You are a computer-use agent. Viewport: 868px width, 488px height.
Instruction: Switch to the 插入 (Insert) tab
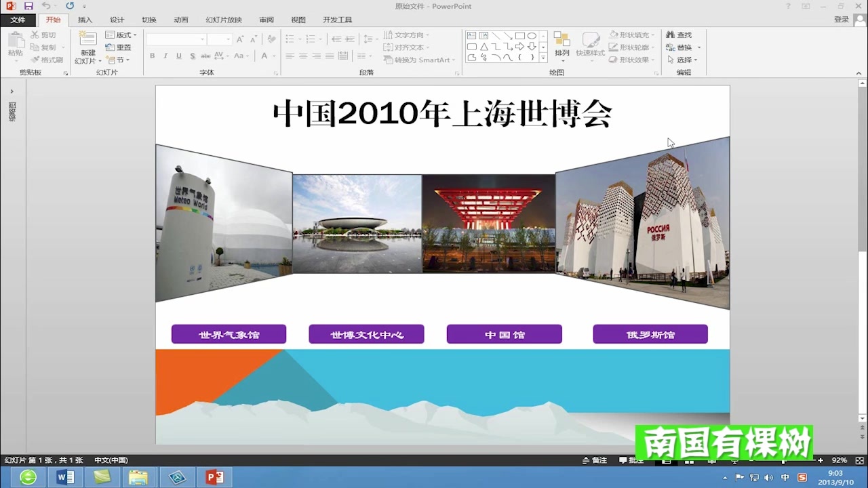pyautogui.click(x=85, y=20)
